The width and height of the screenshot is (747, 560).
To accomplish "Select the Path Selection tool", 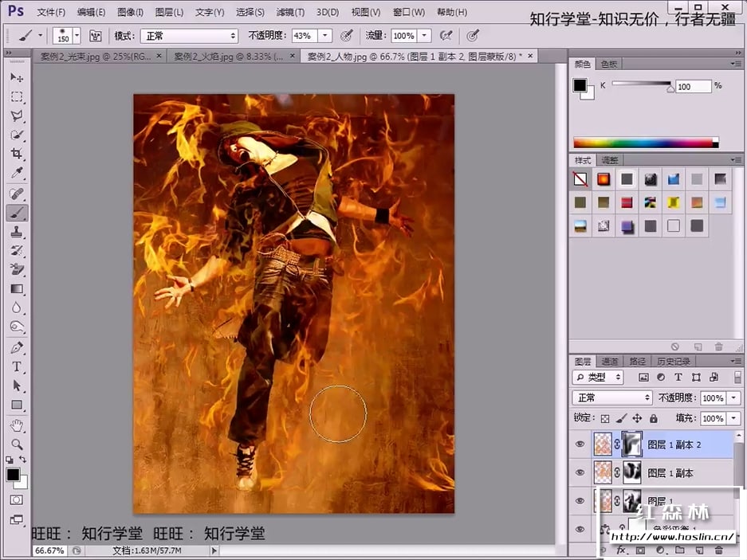I will tap(17, 386).
